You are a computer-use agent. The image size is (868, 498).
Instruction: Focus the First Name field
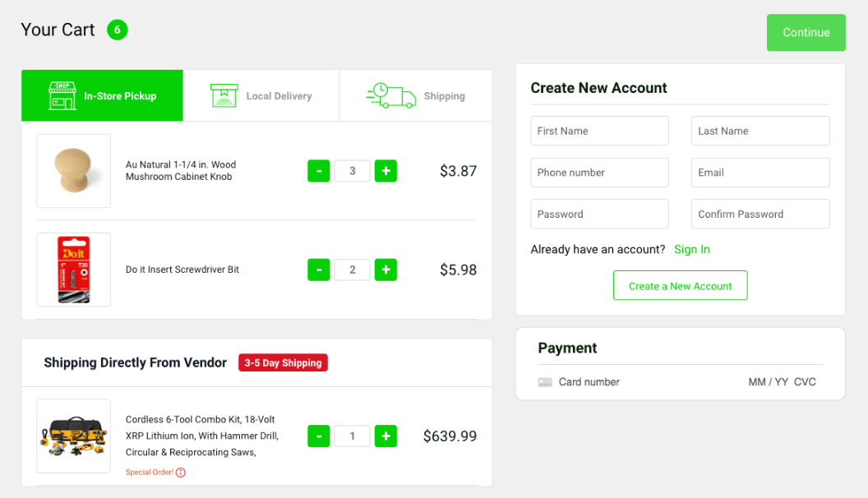click(x=599, y=131)
